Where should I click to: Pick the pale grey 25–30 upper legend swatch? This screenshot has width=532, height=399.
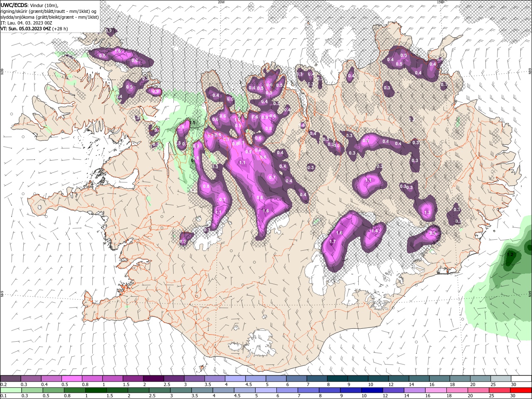(x=501, y=379)
